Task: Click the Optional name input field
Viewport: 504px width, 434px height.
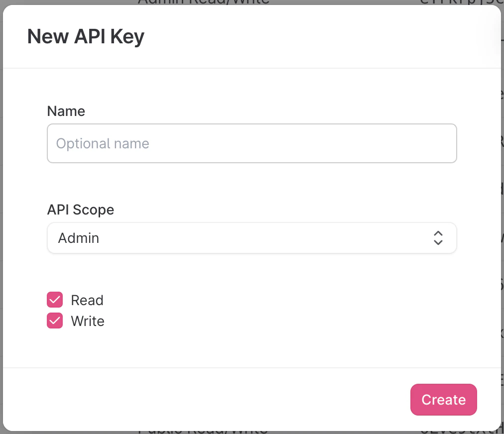Action: [x=252, y=143]
